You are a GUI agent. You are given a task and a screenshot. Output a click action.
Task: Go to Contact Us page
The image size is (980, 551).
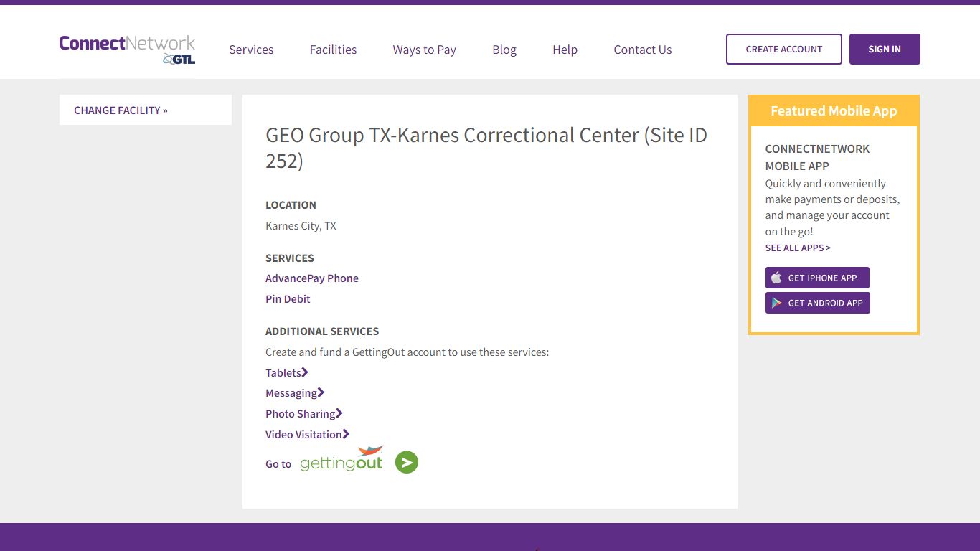coord(642,50)
